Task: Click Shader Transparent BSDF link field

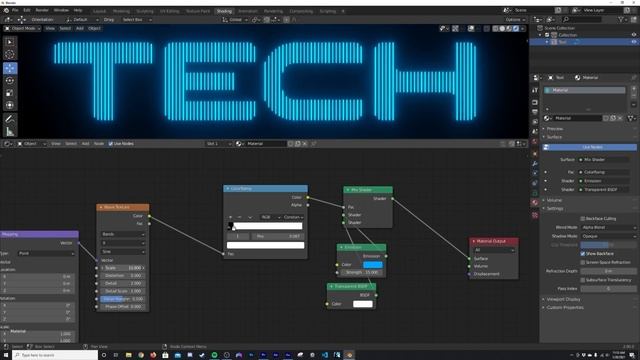Action: click(605, 190)
